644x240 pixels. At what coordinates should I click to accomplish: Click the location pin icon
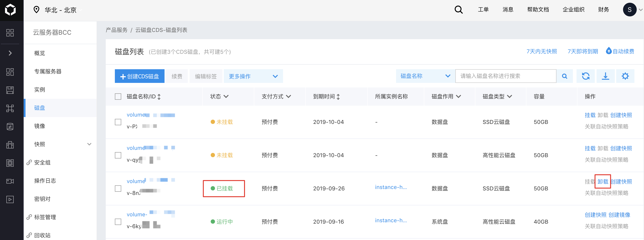[36, 10]
